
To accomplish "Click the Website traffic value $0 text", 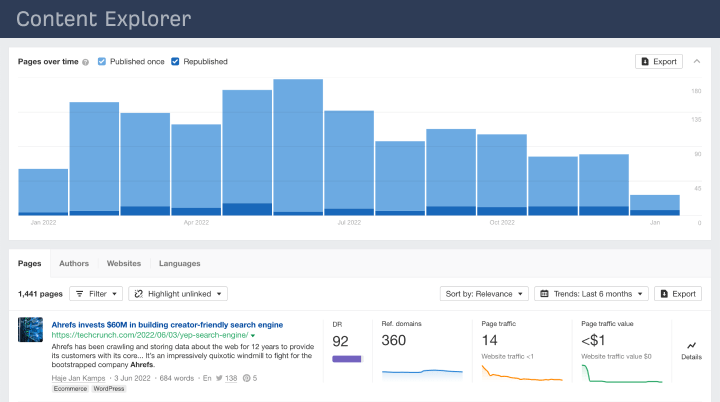I will [x=616, y=357].
